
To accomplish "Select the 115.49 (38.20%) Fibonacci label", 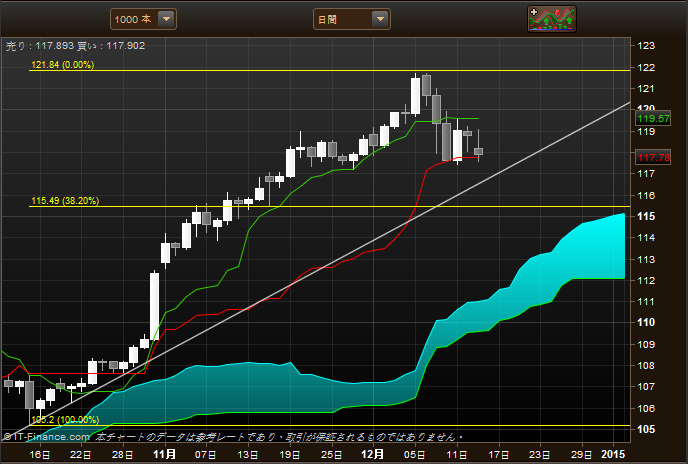I will pyautogui.click(x=65, y=201).
